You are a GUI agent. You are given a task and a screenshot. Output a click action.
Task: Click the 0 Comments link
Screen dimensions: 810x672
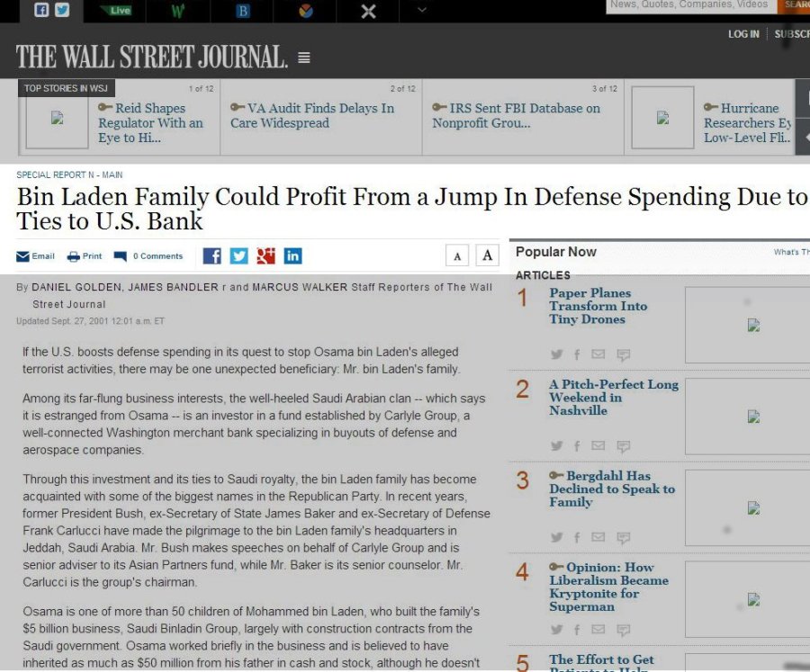[x=157, y=256]
